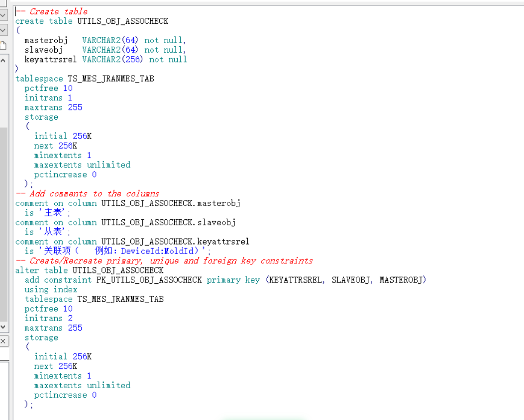This screenshot has width=524, height=420.
Task: Click the green highlighted bar at screen bottom
Action: point(264,418)
